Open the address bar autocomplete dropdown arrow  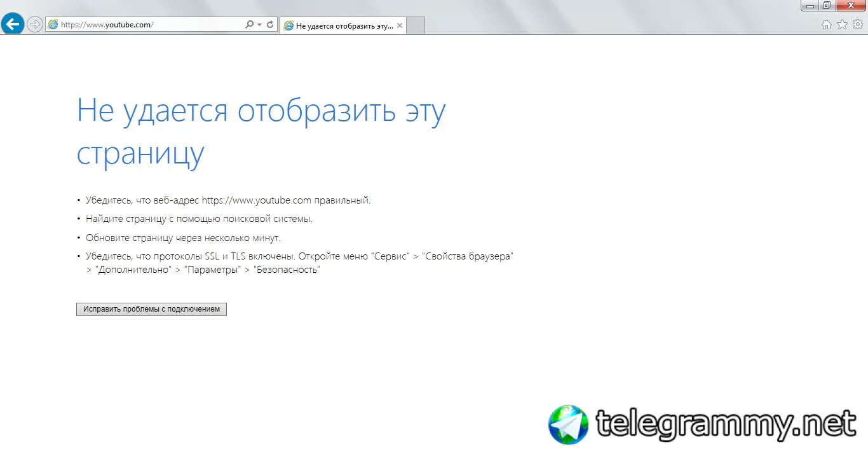(x=259, y=25)
